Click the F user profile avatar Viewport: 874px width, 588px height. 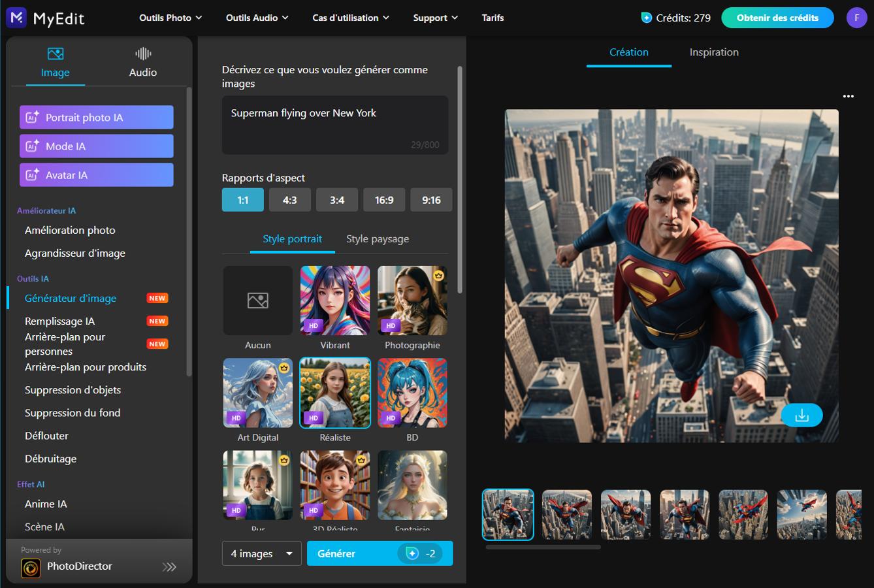coord(856,18)
